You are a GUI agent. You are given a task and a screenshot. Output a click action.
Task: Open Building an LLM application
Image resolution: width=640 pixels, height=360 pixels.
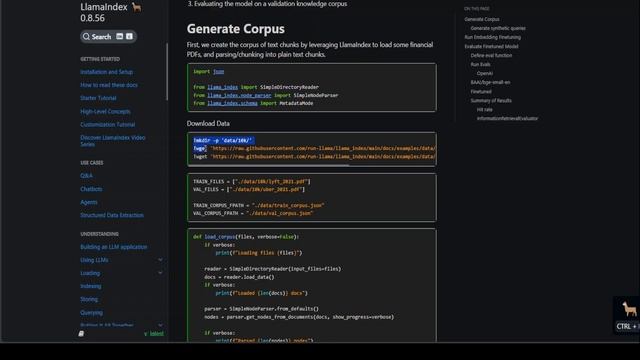[113, 247]
